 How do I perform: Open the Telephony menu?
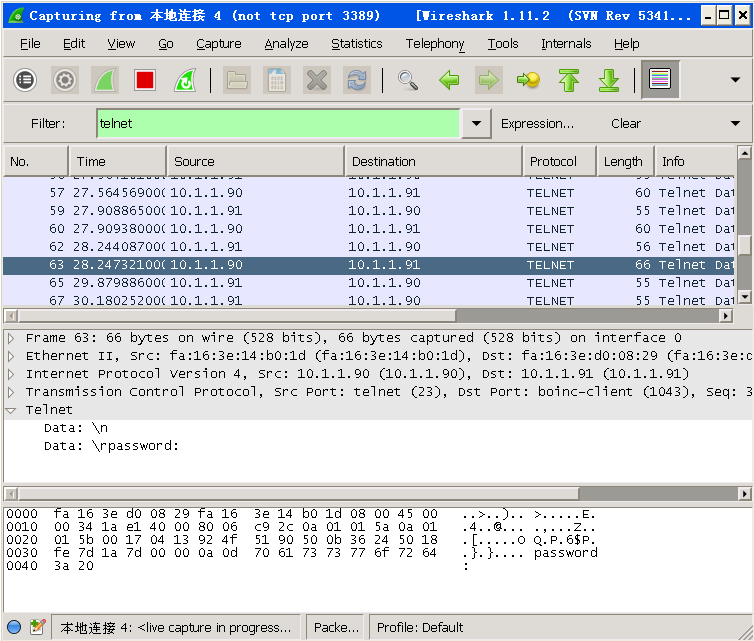435,44
